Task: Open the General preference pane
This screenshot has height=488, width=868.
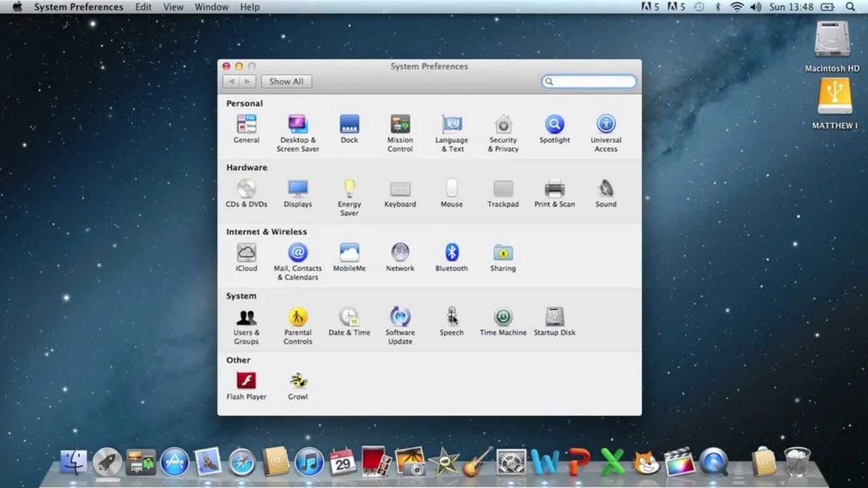Action: click(246, 129)
